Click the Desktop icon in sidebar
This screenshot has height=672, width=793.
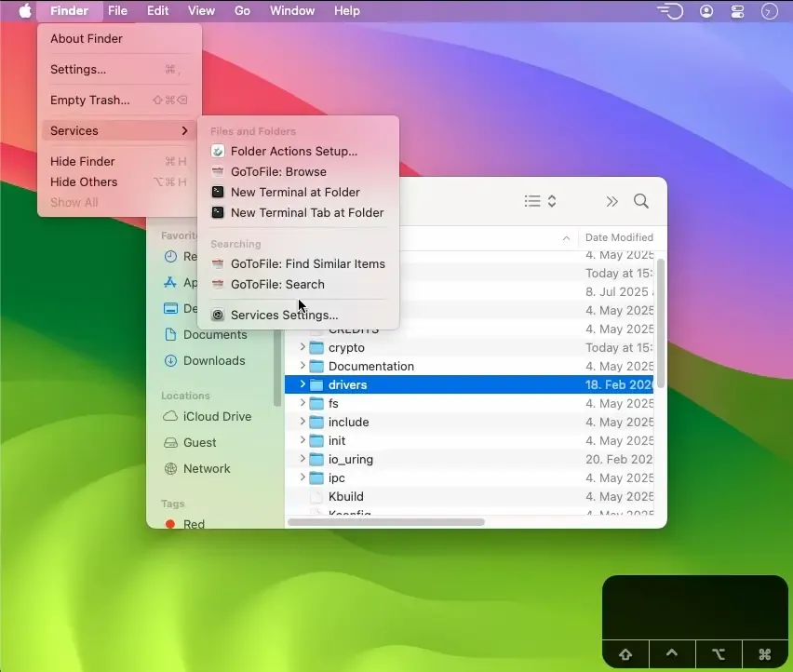(171, 308)
